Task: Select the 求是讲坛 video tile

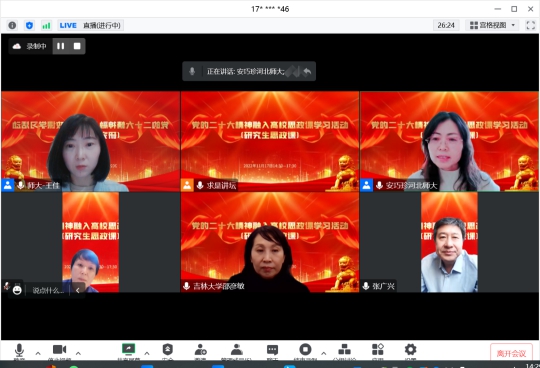Action: 270,141
